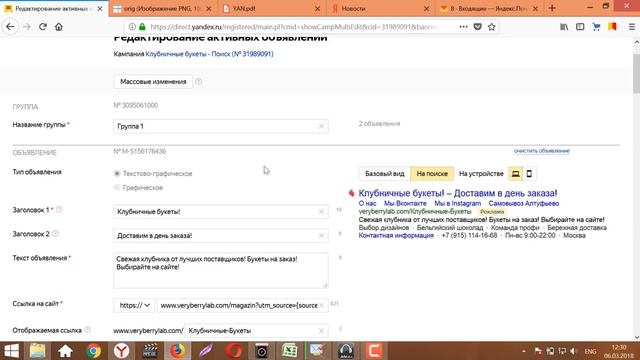Open Excel from the taskbar
Viewport: 640px width, 360px height.
pyautogui.click(x=289, y=351)
